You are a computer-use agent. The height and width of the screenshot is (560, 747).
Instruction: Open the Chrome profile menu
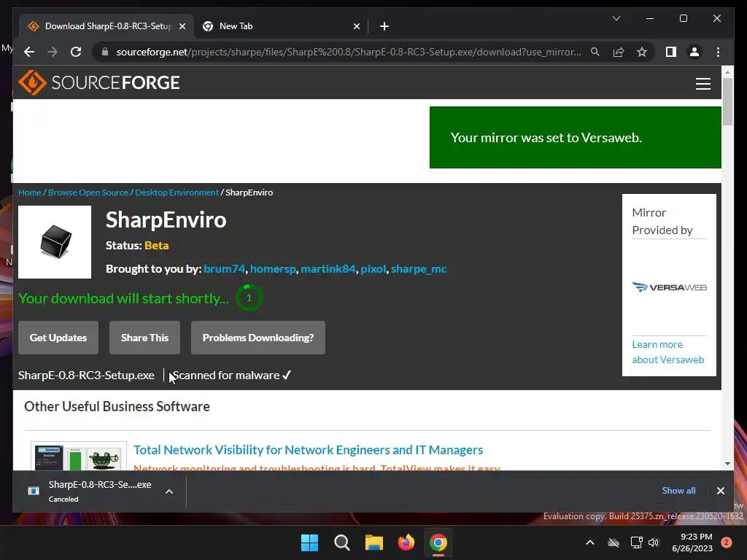point(694,52)
